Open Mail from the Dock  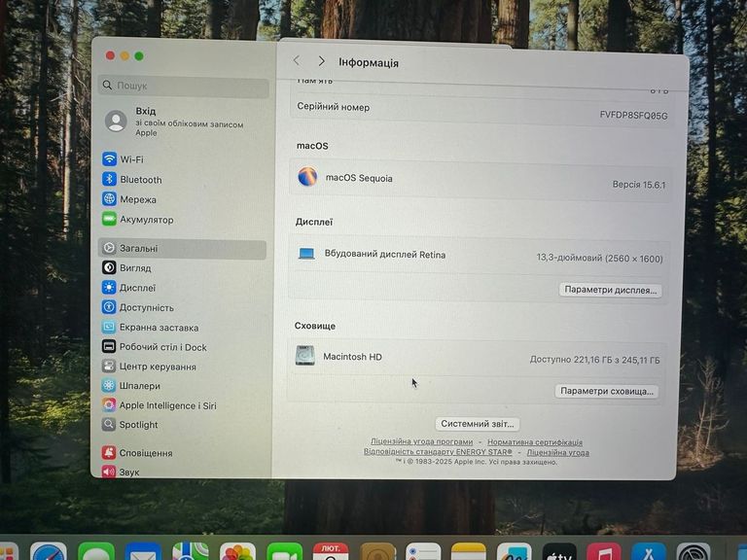pos(143,552)
